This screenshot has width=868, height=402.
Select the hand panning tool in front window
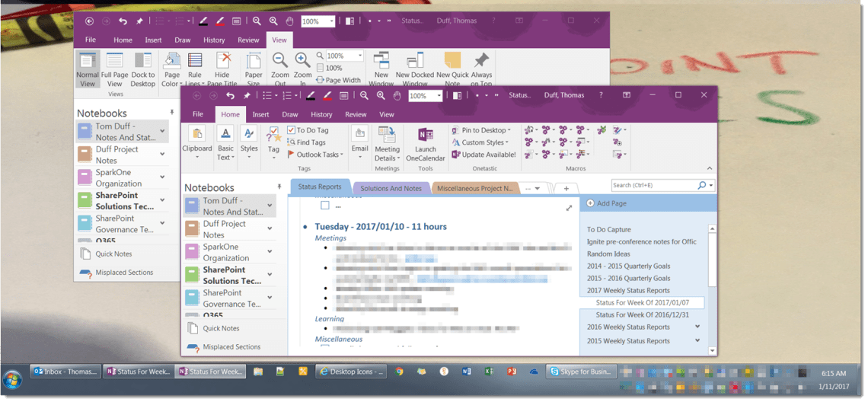click(397, 95)
